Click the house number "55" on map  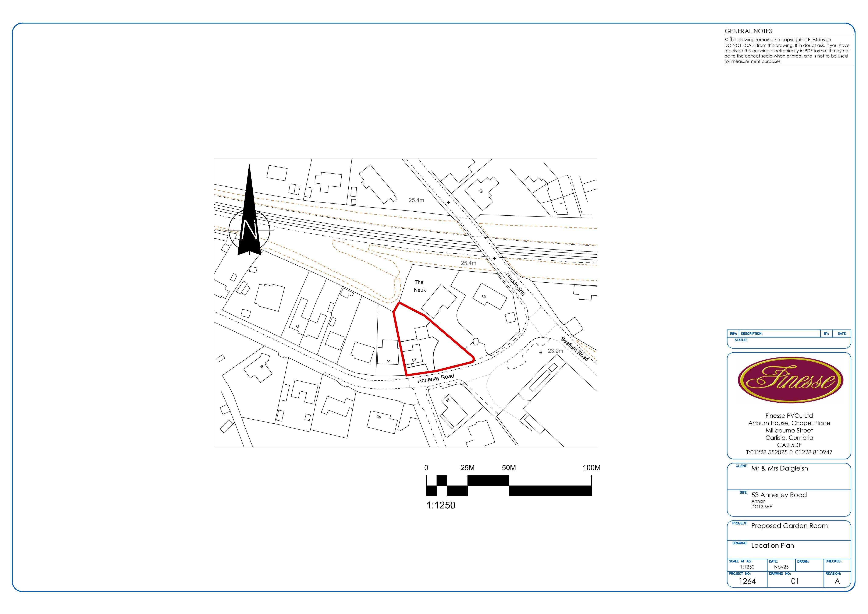click(x=484, y=297)
